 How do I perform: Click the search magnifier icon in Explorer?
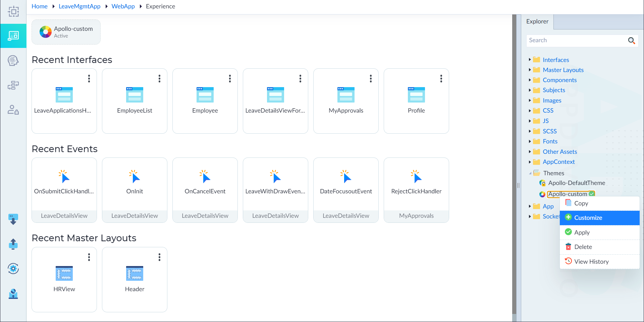632,41
